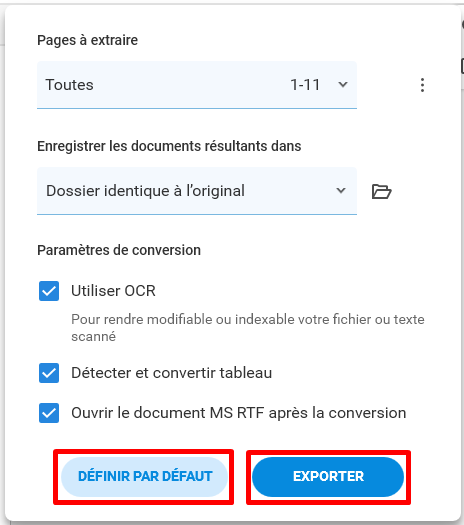Screen dimensions: 464x525
Task: Click the OCR description about fichier scanné
Action: [x=248, y=328]
